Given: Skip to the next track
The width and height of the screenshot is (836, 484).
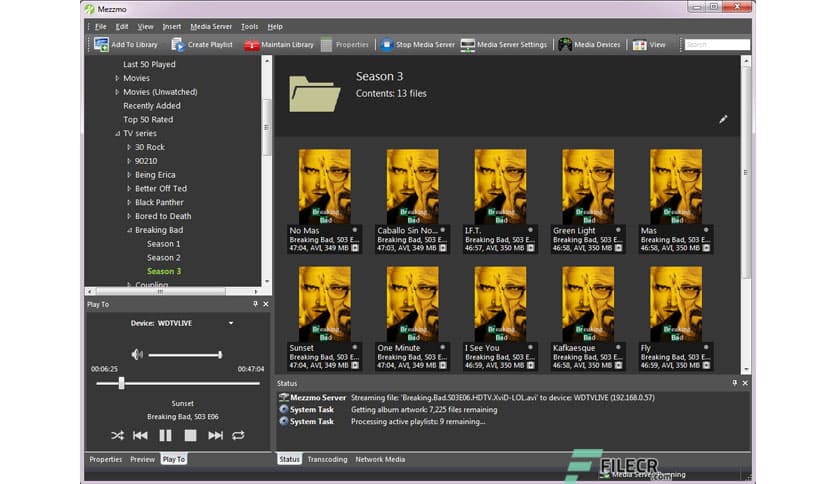Looking at the screenshot, I should tap(215, 435).
